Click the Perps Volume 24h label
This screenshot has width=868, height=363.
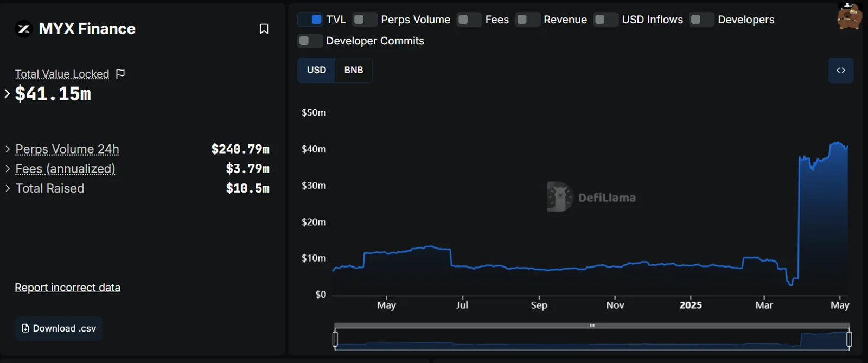click(x=67, y=149)
